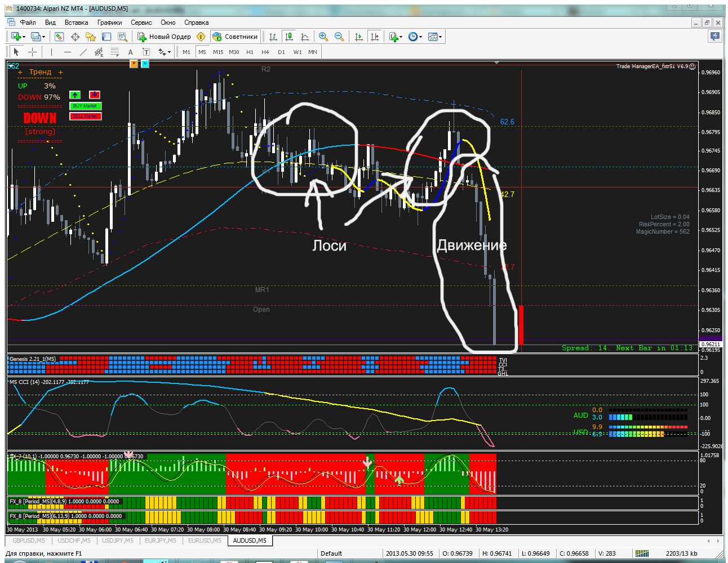The height and width of the screenshot is (563, 728).
Task: Select the Equidistant Channel tool
Action: click(99, 52)
